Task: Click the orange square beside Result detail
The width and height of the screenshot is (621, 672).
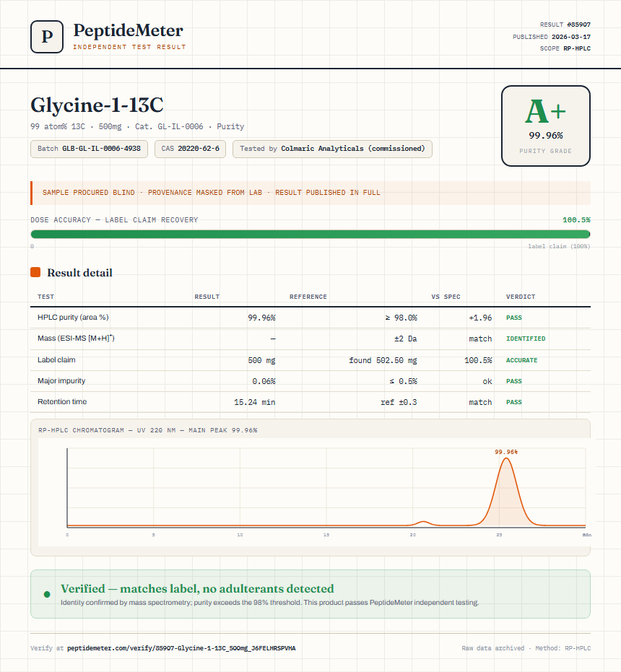Action: [35, 272]
